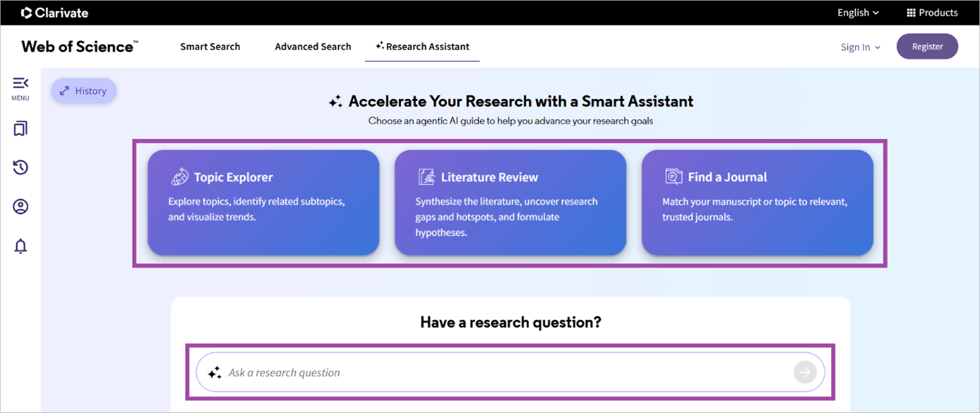The width and height of the screenshot is (980, 413).
Task: Open the search history clock icon
Action: (x=20, y=167)
